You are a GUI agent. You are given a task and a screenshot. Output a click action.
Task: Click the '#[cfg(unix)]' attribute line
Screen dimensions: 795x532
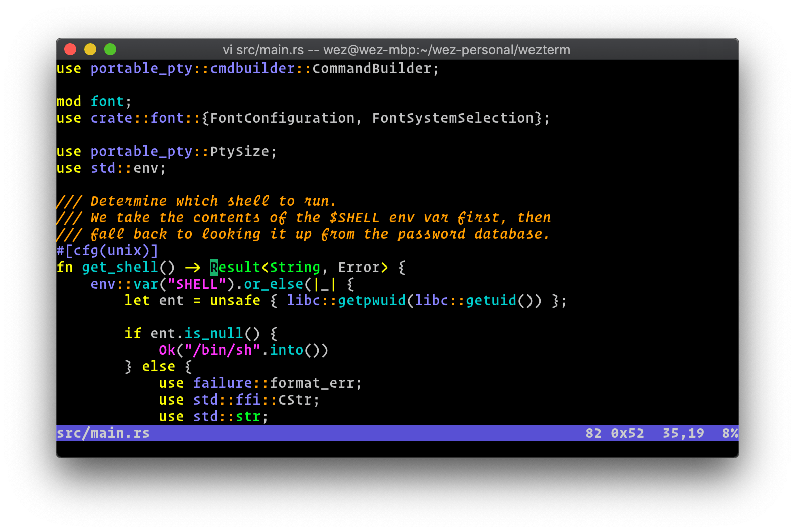[107, 250]
